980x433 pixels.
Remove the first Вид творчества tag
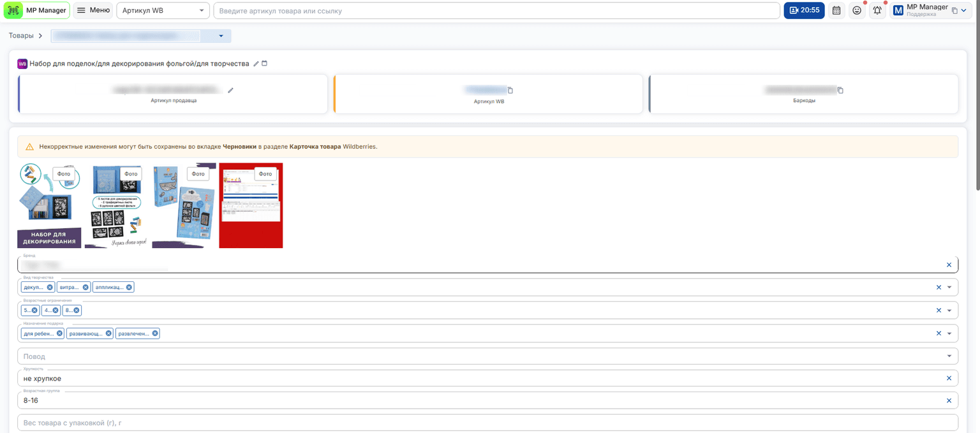point(50,288)
